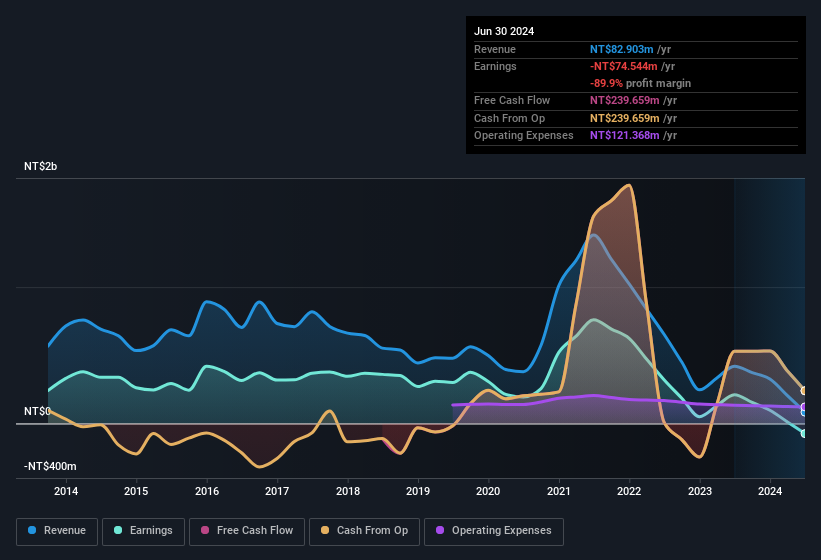Viewport: 821px width, 560px height.
Task: Click the 2020 axis label
Action: (x=488, y=491)
